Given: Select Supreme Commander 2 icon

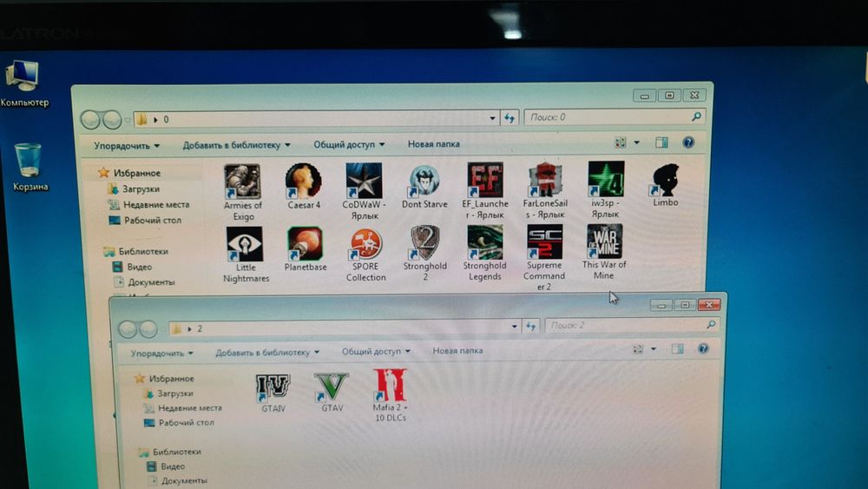Looking at the screenshot, I should (544, 241).
